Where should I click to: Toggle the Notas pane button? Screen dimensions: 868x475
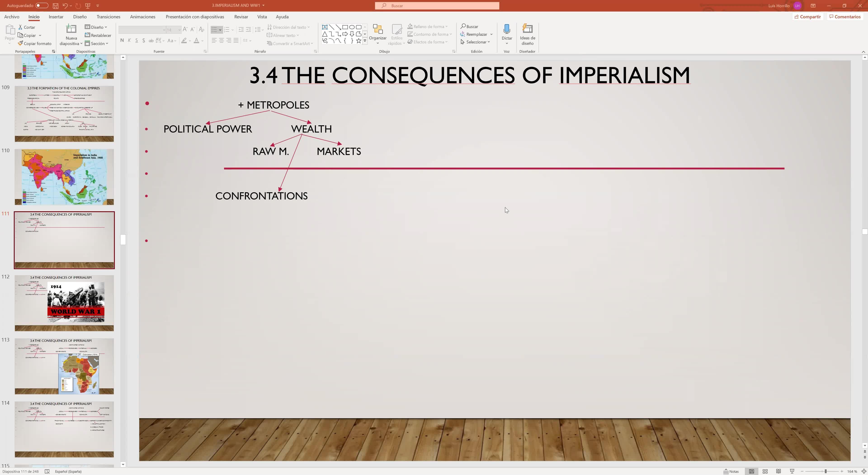(x=731, y=471)
